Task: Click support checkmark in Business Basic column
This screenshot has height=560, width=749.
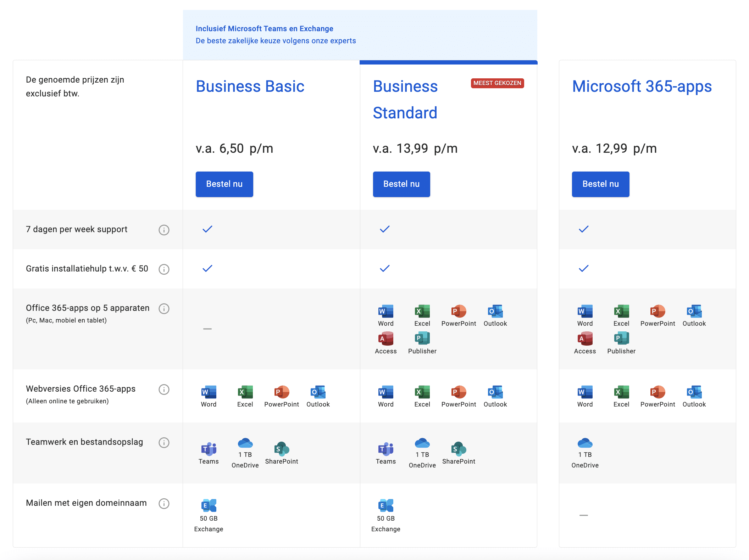Action: (x=207, y=229)
